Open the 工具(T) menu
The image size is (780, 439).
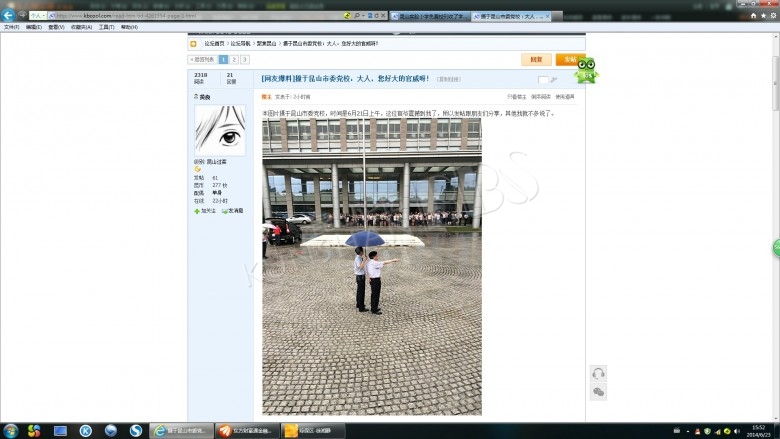point(106,27)
